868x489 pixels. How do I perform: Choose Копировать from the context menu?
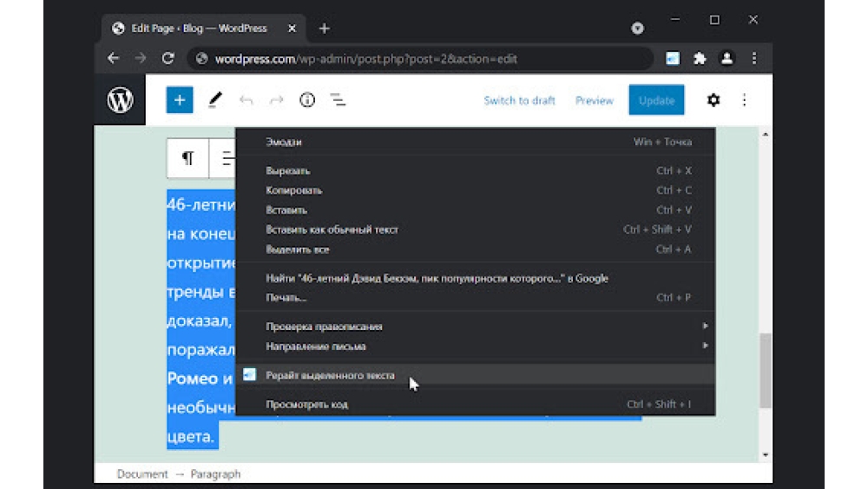294,190
